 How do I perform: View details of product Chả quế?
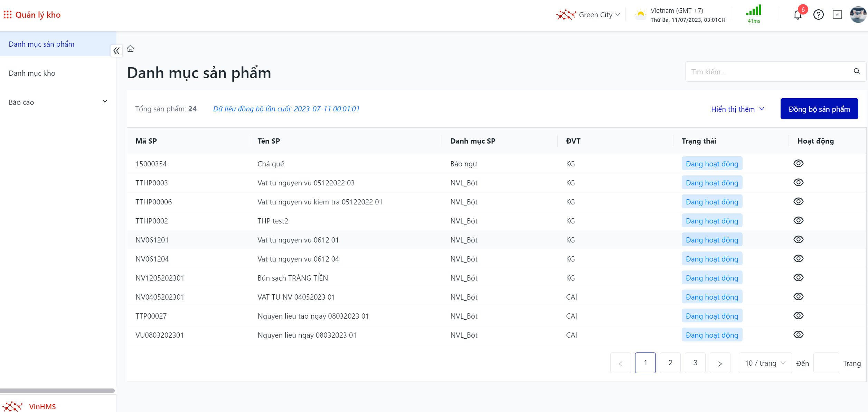[x=798, y=164]
